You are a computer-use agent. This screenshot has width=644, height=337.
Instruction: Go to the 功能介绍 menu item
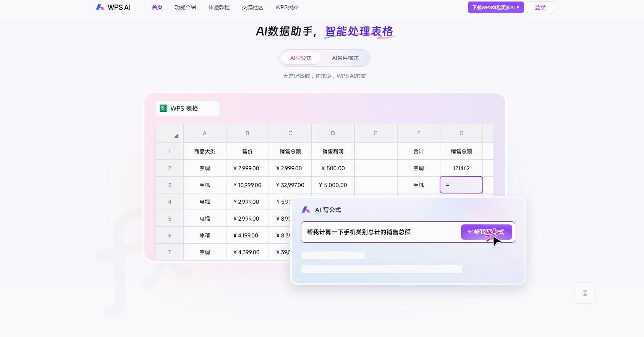click(185, 7)
